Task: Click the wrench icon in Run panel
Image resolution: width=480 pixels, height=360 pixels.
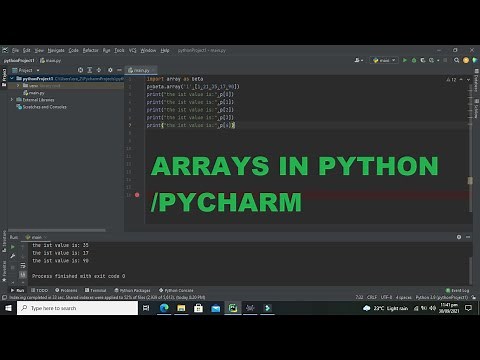Action: pos(13,256)
